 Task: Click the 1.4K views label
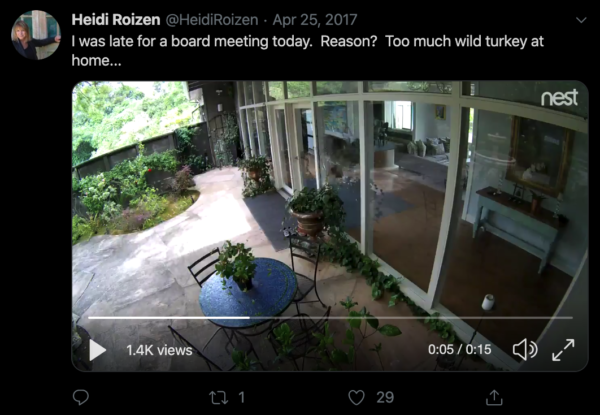(159, 350)
